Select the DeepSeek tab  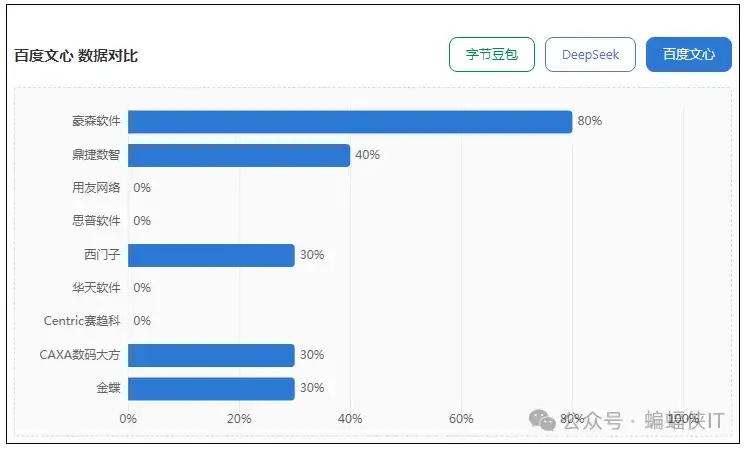[x=590, y=55]
